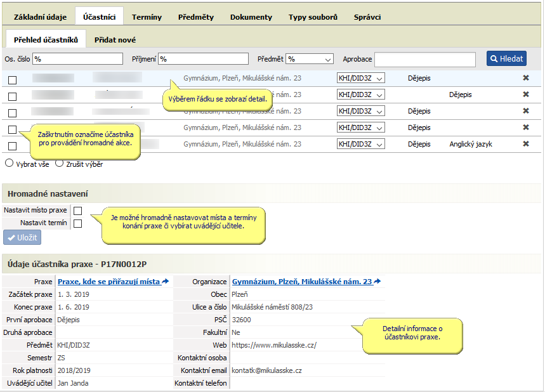The width and height of the screenshot is (545, 392).
Task: Open KHI/DID3Z dropdown in Anglický jazyk row
Action: pos(361,144)
